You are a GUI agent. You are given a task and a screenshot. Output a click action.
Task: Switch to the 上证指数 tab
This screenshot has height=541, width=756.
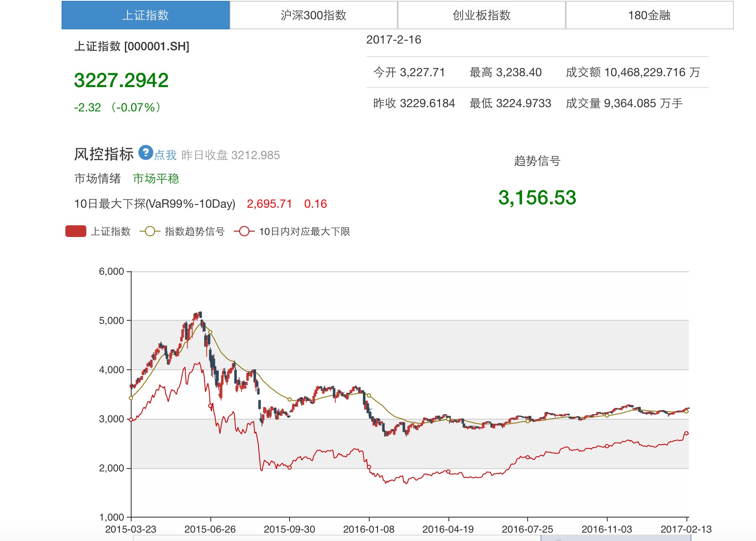pyautogui.click(x=145, y=15)
